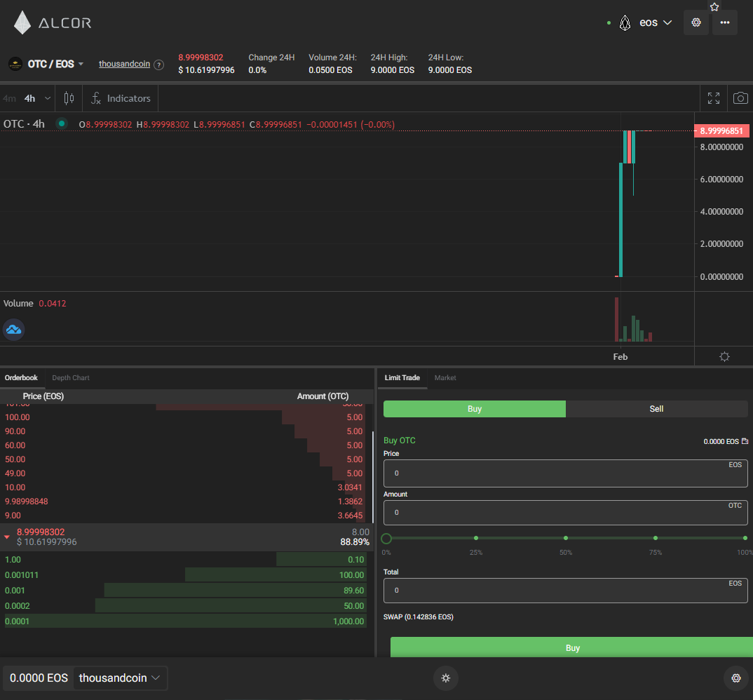Click the red down arrow beside 8.99998302

[x=7, y=537]
